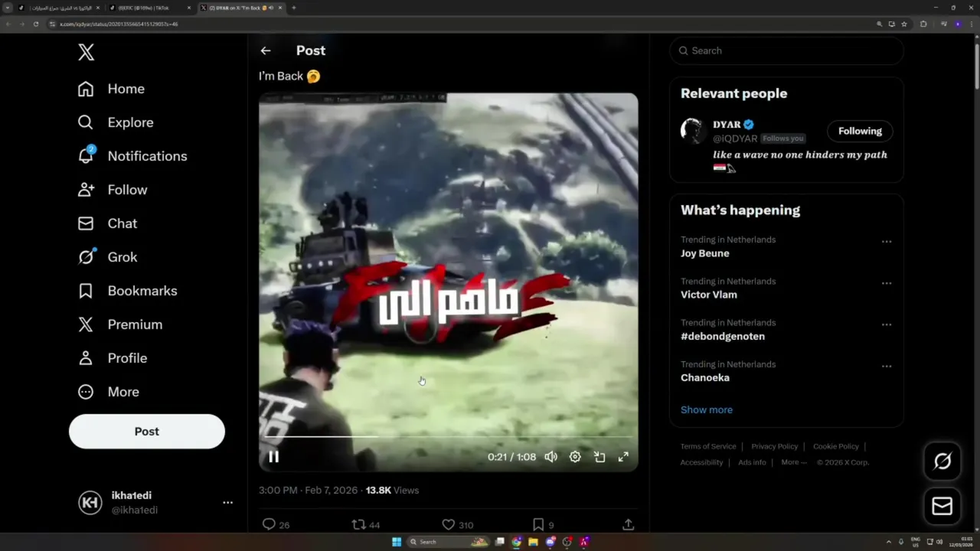Click the Following button for DYAR
The width and height of the screenshot is (980, 551).
[860, 131]
